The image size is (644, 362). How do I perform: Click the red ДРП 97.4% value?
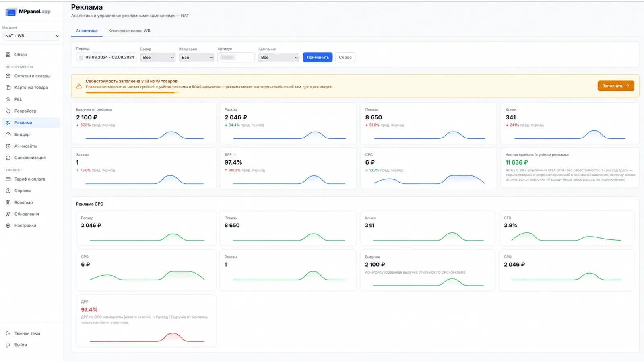tap(89, 310)
